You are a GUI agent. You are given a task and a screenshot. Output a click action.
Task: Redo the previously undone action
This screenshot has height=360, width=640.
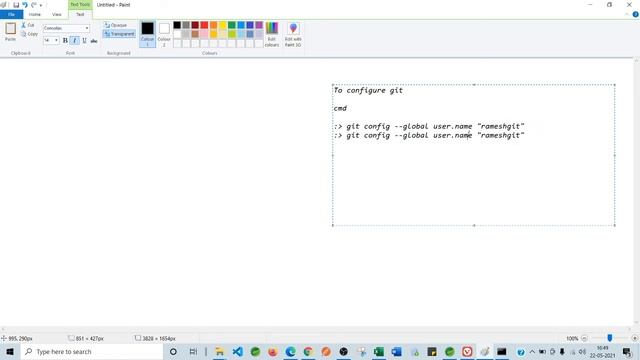pos(34,5)
